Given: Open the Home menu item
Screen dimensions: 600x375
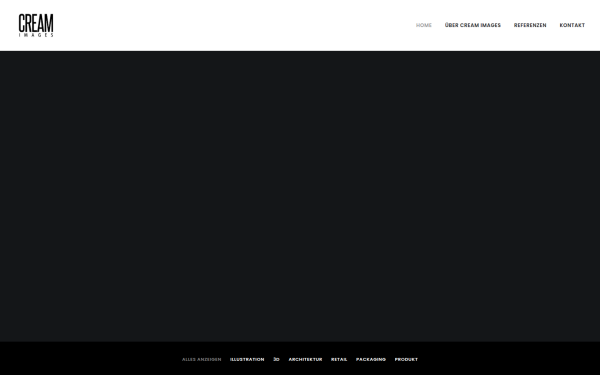Looking at the screenshot, I should (x=424, y=25).
